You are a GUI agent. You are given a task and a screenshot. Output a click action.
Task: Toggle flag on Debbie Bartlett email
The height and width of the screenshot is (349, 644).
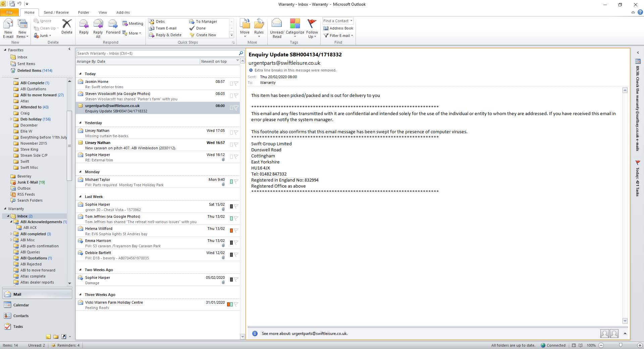coord(236,255)
